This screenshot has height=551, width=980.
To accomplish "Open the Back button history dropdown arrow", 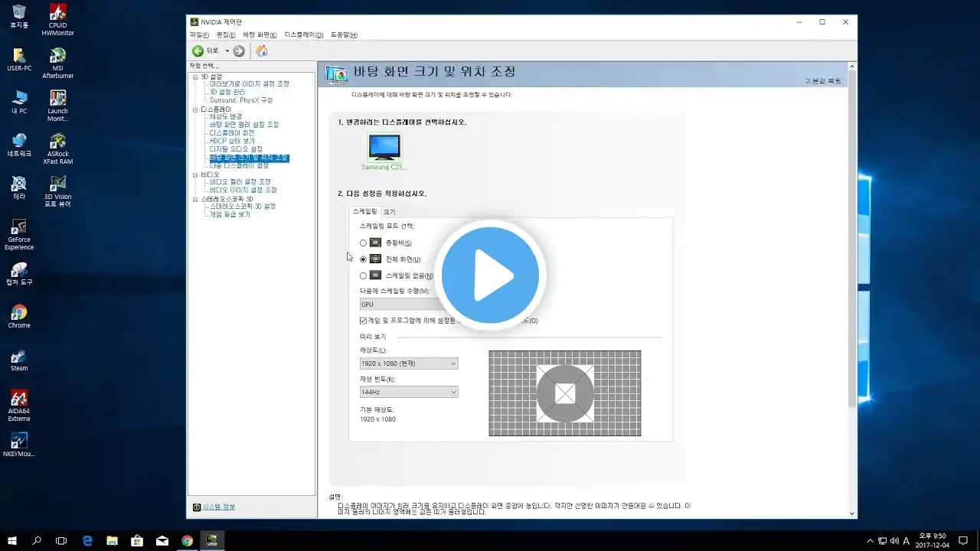I will [x=227, y=51].
